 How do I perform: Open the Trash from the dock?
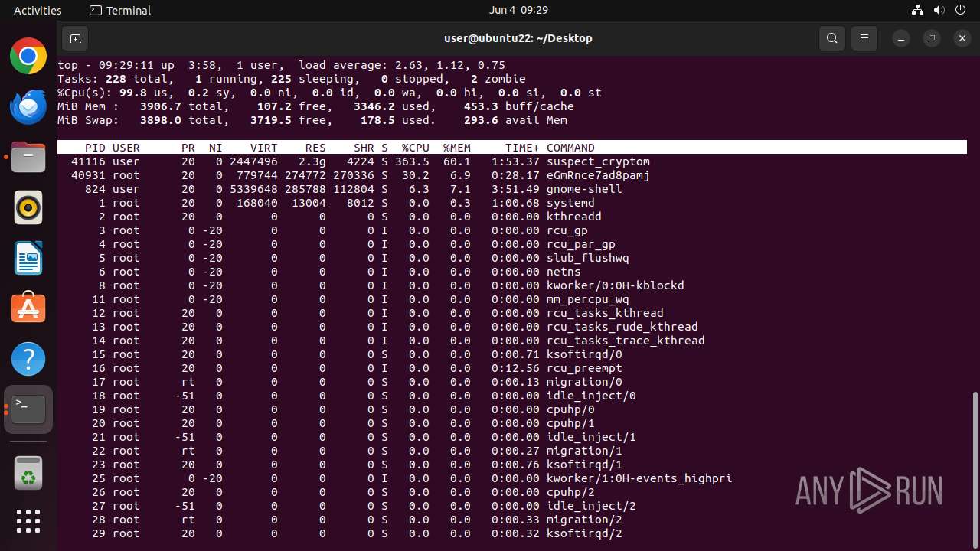[28, 474]
